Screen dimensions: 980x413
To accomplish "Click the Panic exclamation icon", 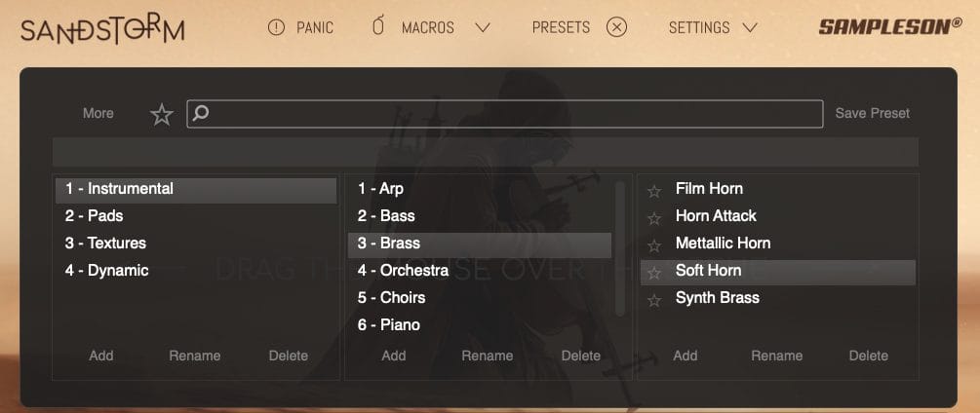I will click(x=276, y=27).
